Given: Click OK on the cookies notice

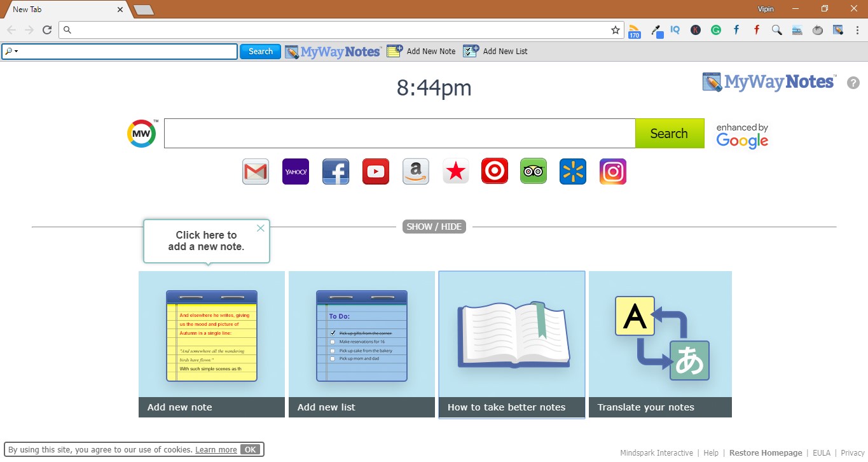Looking at the screenshot, I should [x=251, y=449].
